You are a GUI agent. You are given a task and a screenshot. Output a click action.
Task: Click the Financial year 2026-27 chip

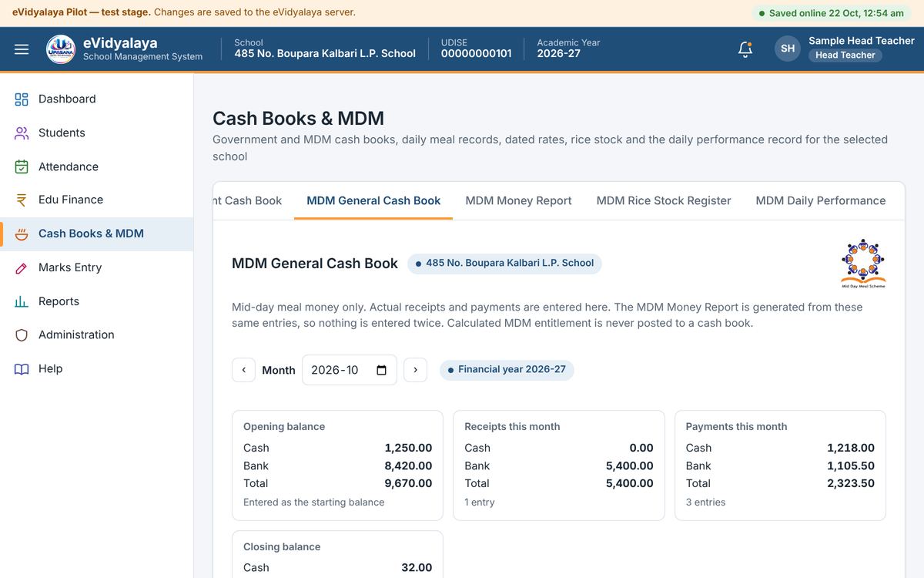(507, 370)
